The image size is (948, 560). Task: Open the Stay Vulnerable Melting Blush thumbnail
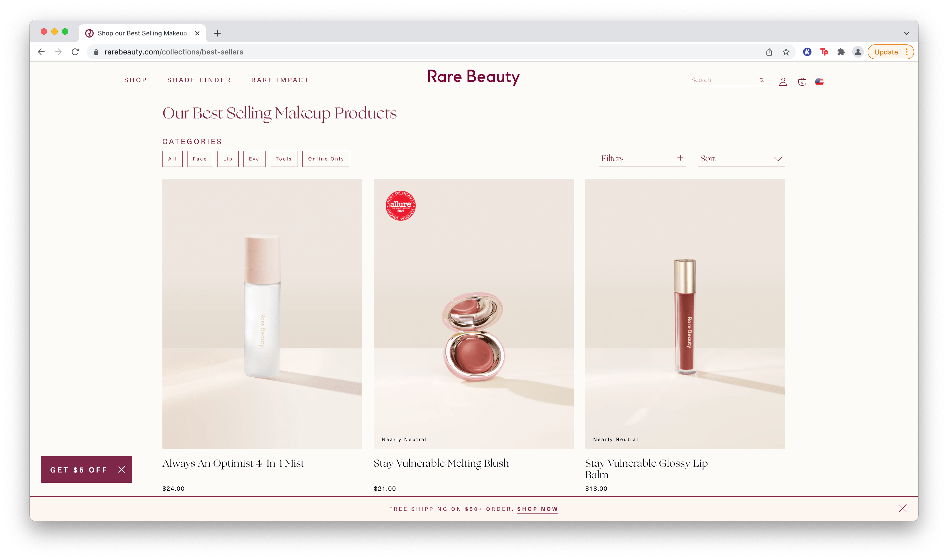point(473,314)
